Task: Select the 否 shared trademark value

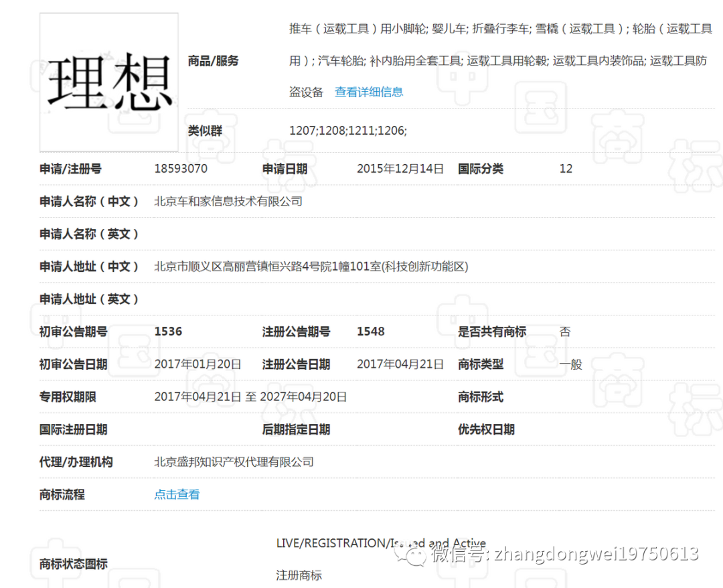Action: click(x=565, y=332)
